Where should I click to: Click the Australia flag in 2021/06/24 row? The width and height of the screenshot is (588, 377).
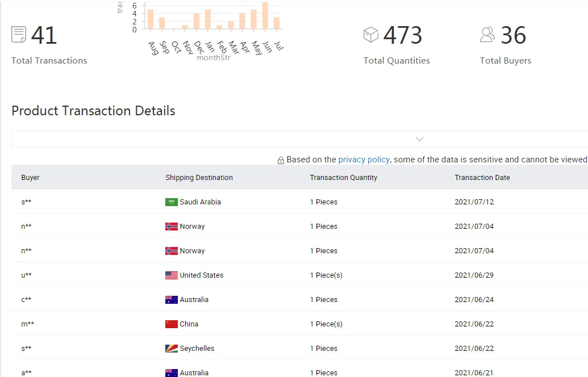[x=172, y=300]
